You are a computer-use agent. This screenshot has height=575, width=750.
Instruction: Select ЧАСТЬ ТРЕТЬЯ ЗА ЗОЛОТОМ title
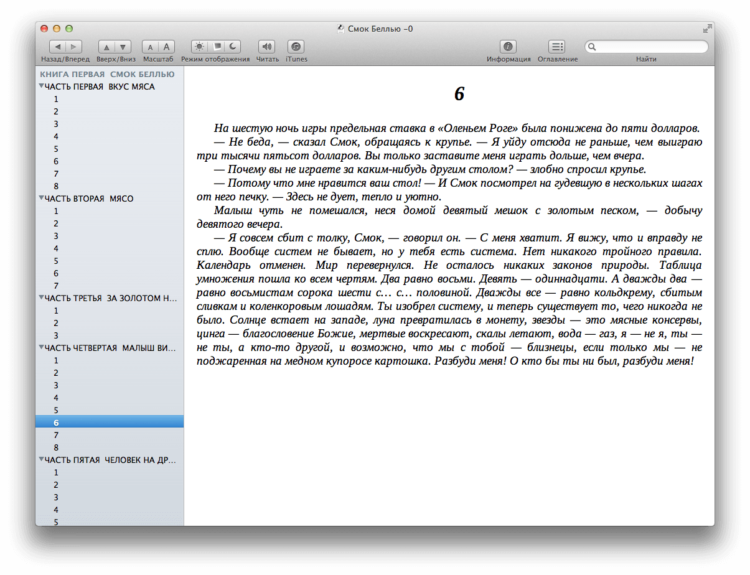(x=110, y=298)
